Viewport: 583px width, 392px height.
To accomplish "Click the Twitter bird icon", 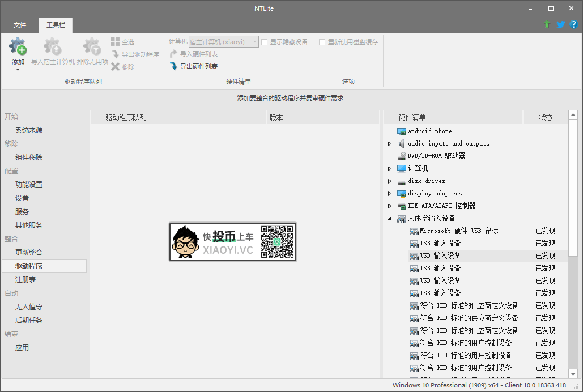I will (x=560, y=24).
